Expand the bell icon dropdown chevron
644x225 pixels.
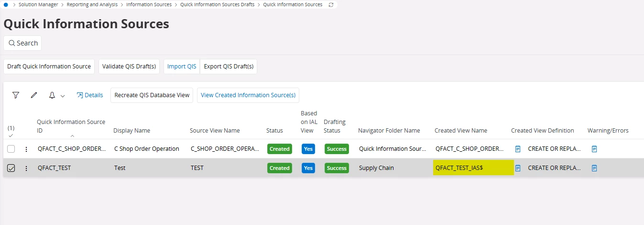point(63,96)
